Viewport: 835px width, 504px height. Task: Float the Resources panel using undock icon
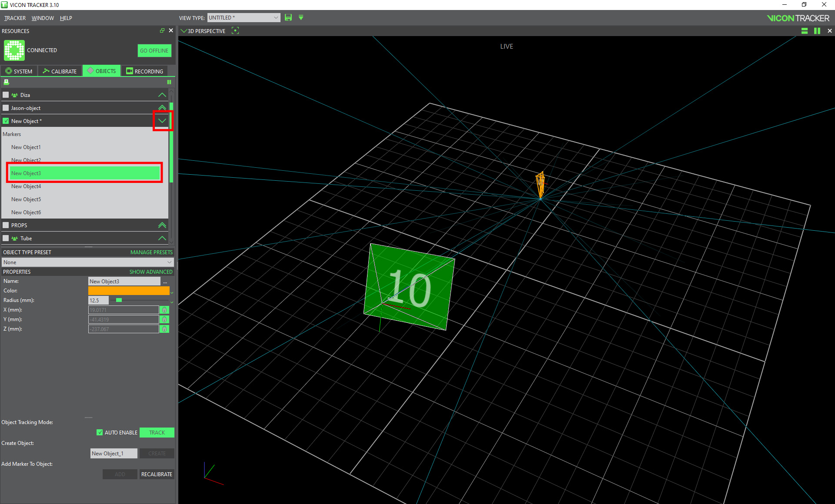coord(162,31)
